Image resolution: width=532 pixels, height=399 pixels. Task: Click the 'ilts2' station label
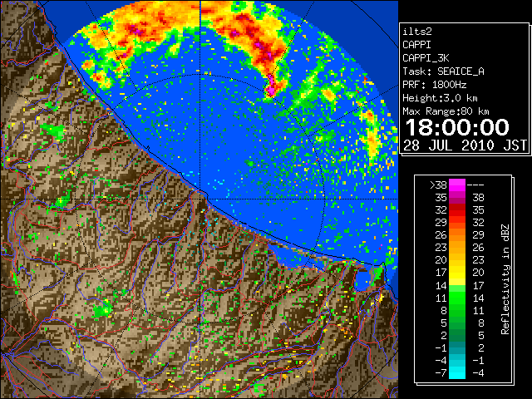pos(417,32)
